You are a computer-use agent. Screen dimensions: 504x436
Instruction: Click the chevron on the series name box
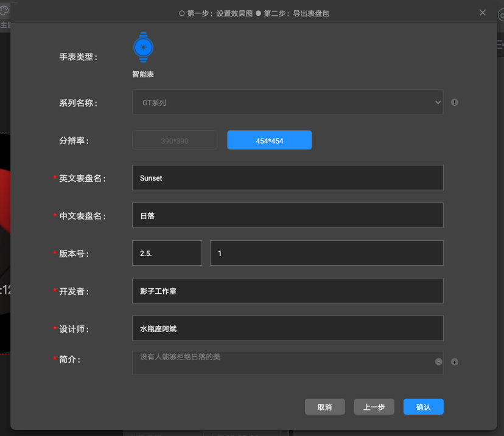tap(438, 102)
